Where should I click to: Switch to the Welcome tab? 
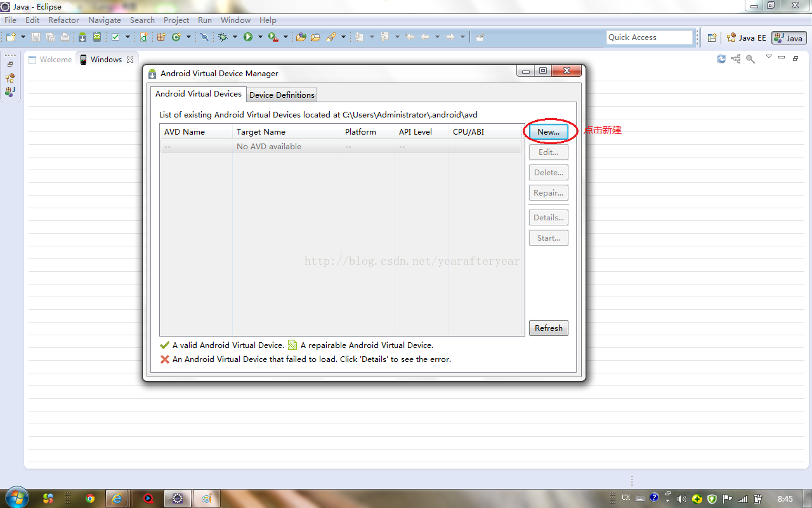tap(50, 60)
